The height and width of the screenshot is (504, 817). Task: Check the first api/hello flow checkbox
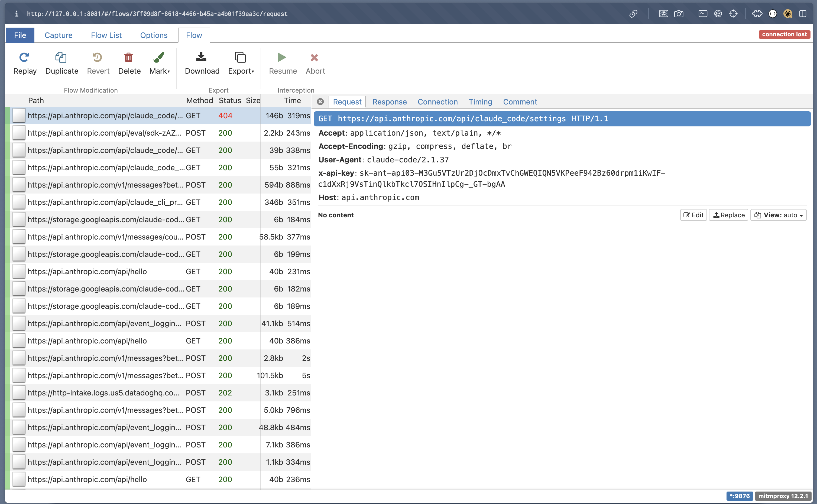[19, 272]
